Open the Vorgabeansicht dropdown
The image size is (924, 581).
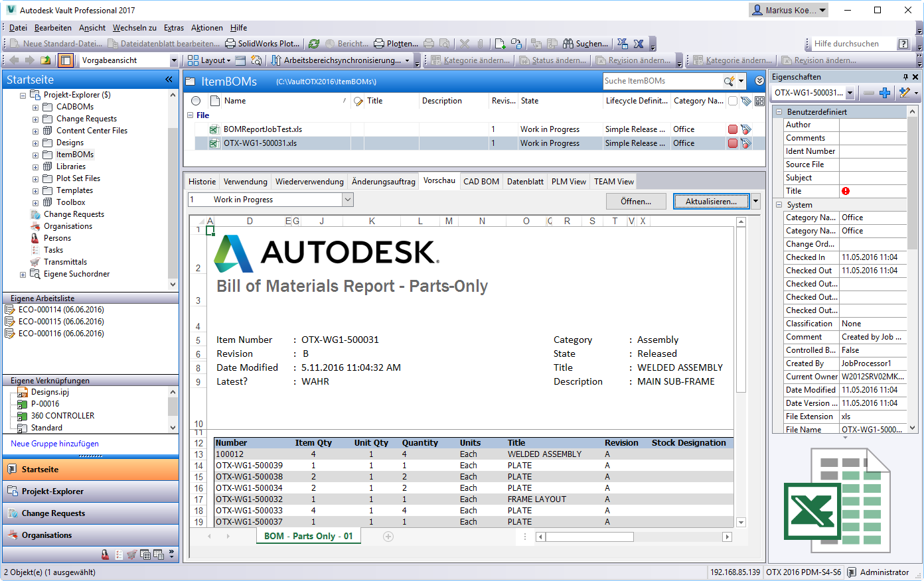click(174, 60)
